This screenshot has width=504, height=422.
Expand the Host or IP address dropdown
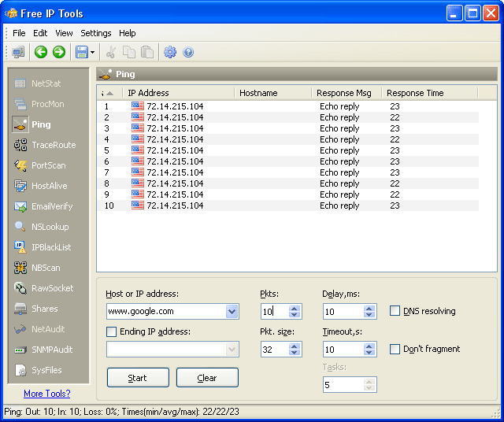tap(232, 311)
